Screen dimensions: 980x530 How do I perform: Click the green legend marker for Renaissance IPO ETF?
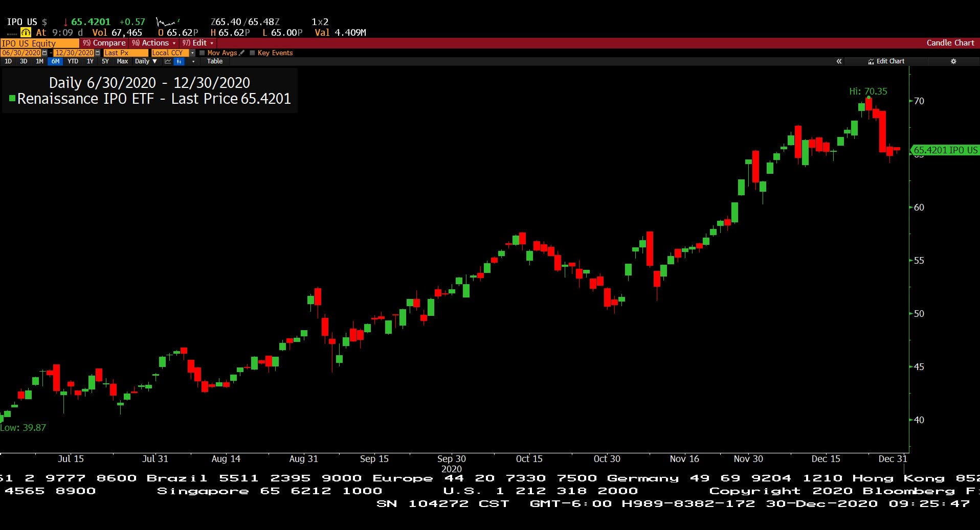pos(12,98)
